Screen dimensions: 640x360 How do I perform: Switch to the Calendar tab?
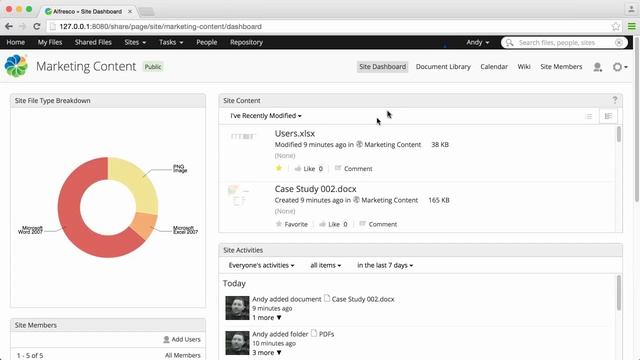click(494, 67)
